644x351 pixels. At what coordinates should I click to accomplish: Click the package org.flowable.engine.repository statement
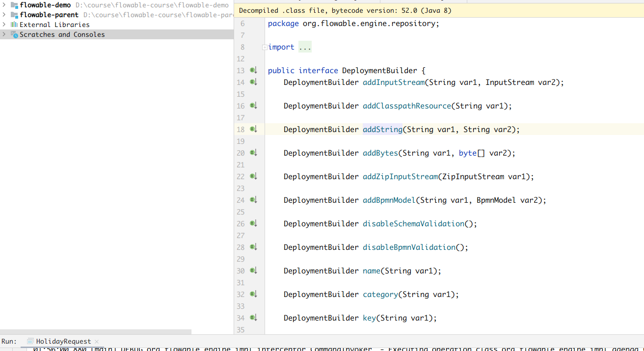353,24
